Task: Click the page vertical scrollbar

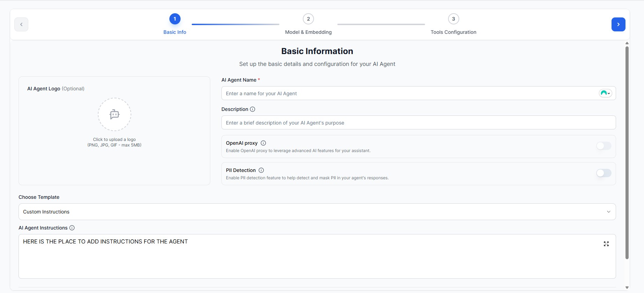Action: coord(627,152)
